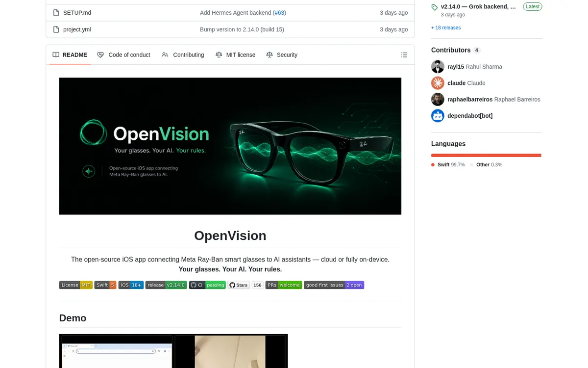This screenshot has height=368, width=588.
Task: Click the CI passing badge
Action: tap(208, 285)
